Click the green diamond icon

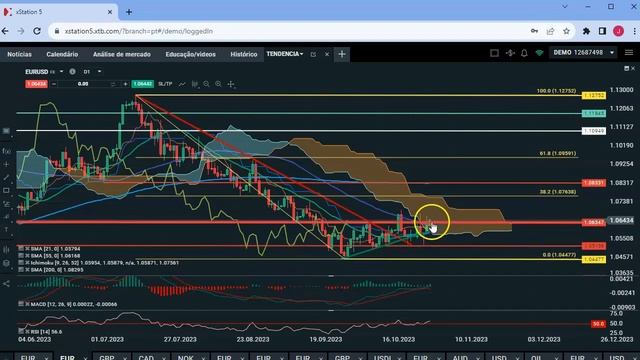539,53
